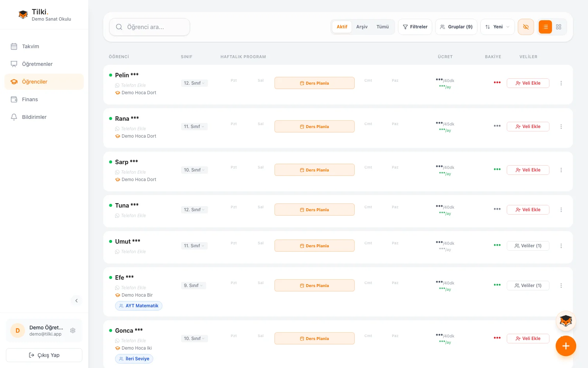Switch to grid view
Viewport: 588px width, 368px height.
point(559,27)
